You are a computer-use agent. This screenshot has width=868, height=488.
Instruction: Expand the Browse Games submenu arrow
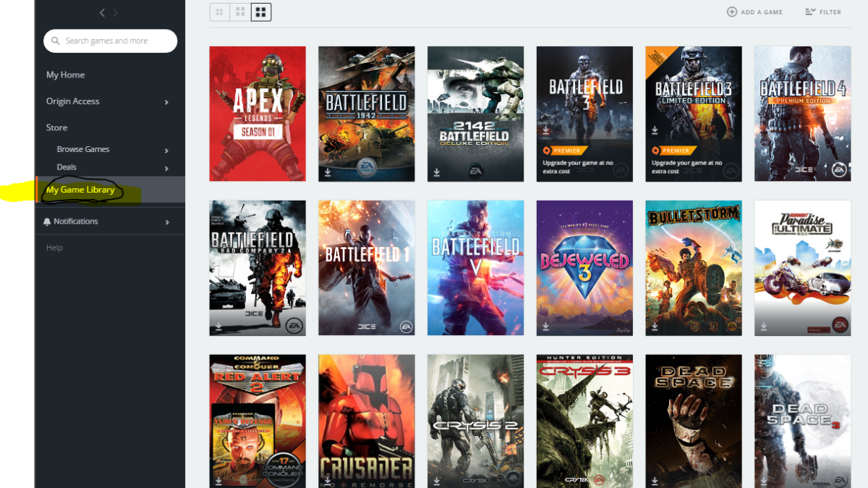pos(166,150)
